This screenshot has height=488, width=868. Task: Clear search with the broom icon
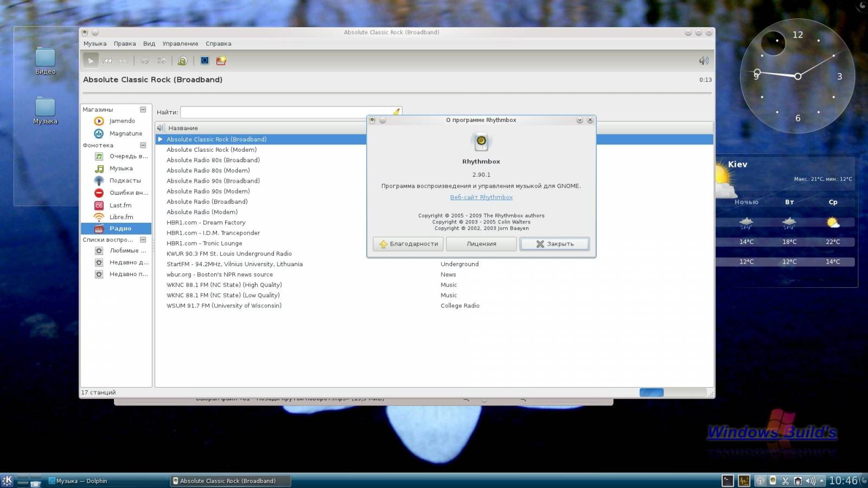tap(397, 112)
